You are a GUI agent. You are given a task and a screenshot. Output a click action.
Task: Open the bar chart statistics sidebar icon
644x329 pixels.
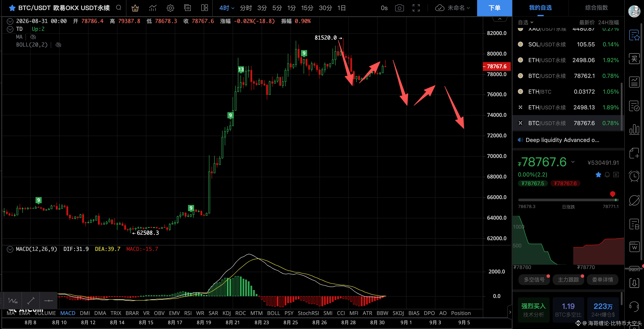coord(635,129)
